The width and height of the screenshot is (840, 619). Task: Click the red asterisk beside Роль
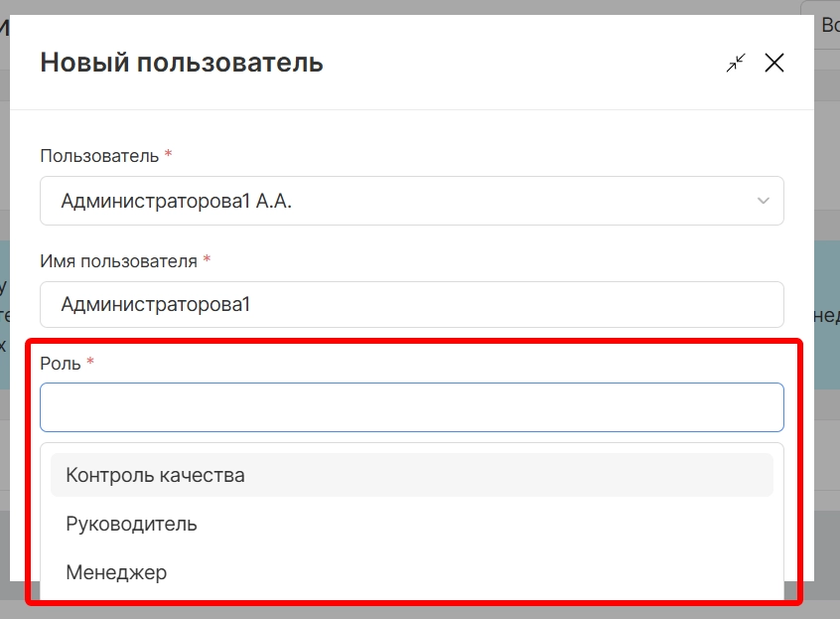click(90, 363)
